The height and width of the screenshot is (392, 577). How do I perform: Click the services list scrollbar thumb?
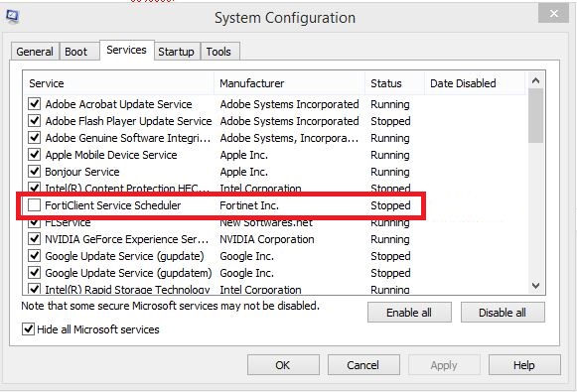[x=536, y=116]
